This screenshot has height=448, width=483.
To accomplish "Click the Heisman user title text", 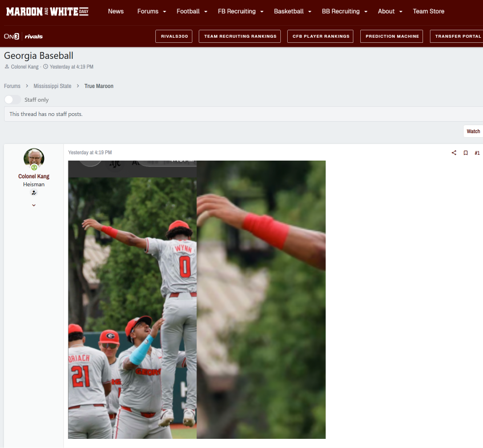I will click(x=34, y=185).
